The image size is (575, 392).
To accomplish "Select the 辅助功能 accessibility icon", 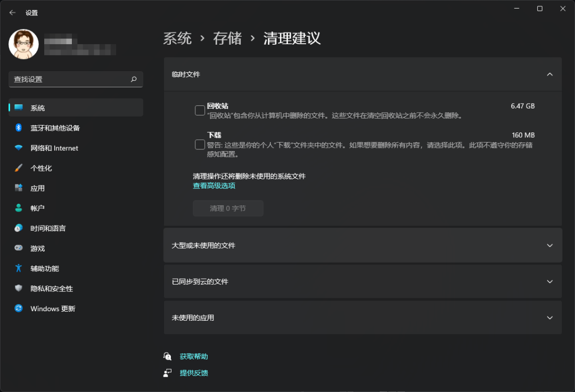I will click(19, 269).
